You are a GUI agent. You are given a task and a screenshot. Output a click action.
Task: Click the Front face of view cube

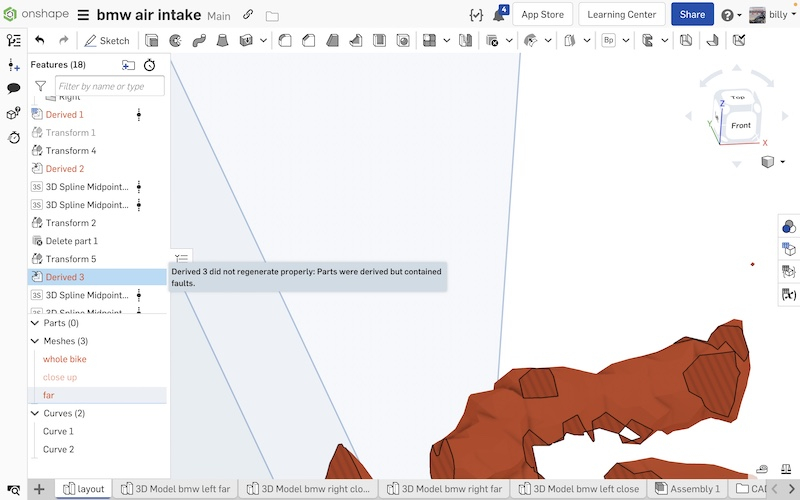pyautogui.click(x=741, y=125)
